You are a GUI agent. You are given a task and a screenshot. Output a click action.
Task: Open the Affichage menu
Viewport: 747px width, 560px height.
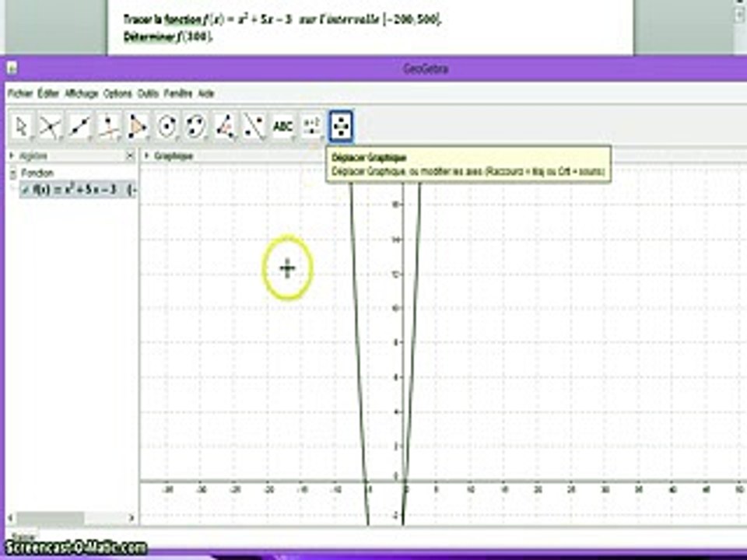[x=82, y=93]
